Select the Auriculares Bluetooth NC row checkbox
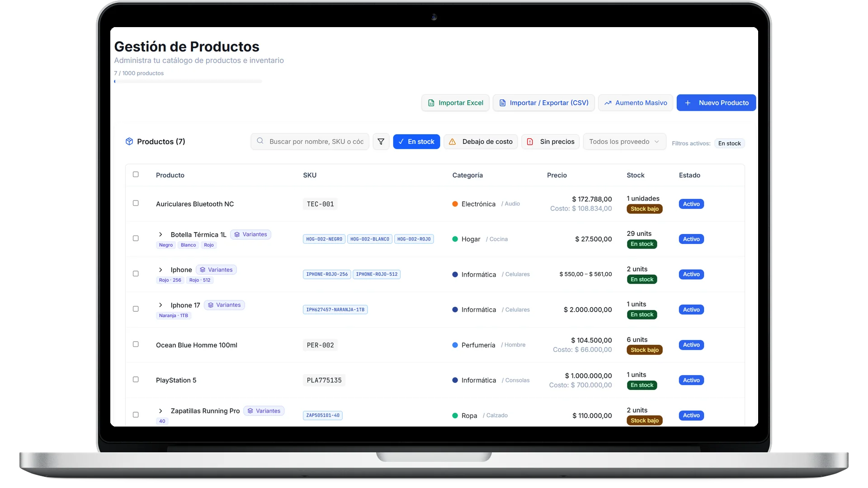Image resolution: width=868 pixels, height=488 pixels. (136, 203)
